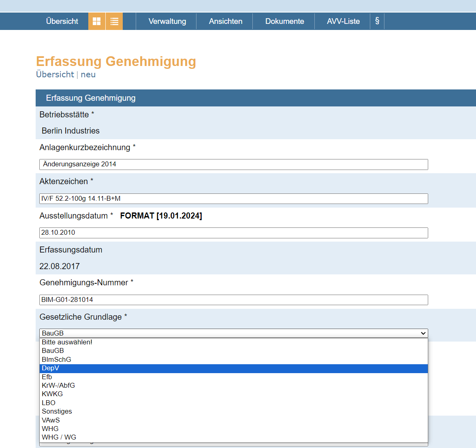Open the AVV-Liste menu item
The height and width of the screenshot is (448, 476).
pyautogui.click(x=343, y=21)
